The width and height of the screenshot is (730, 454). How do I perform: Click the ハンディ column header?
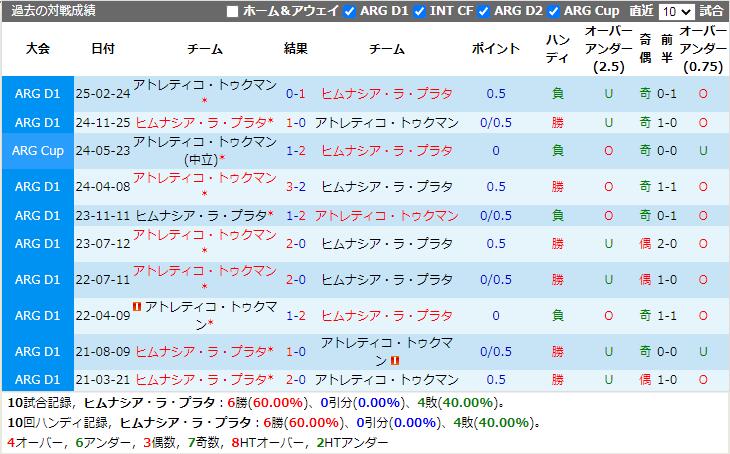[x=558, y=48]
